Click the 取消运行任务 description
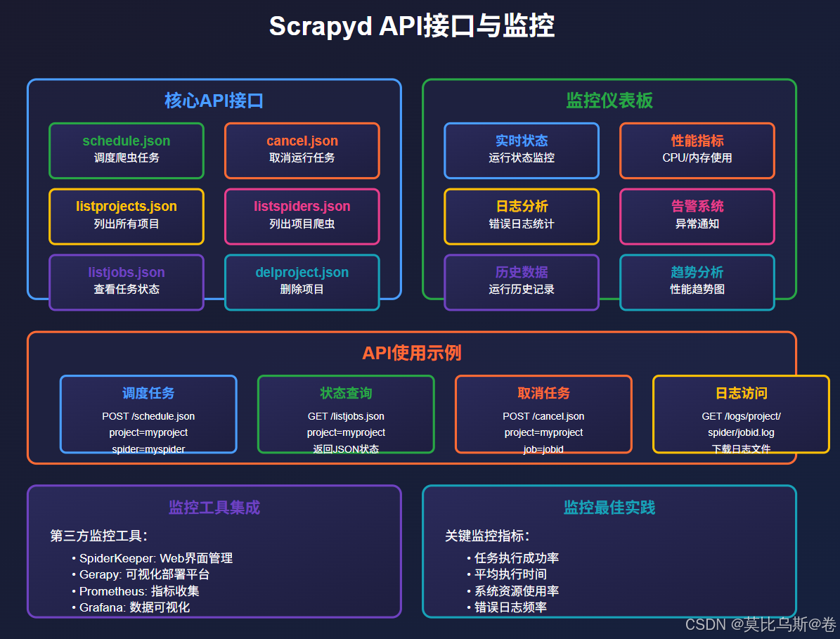 tap(302, 157)
